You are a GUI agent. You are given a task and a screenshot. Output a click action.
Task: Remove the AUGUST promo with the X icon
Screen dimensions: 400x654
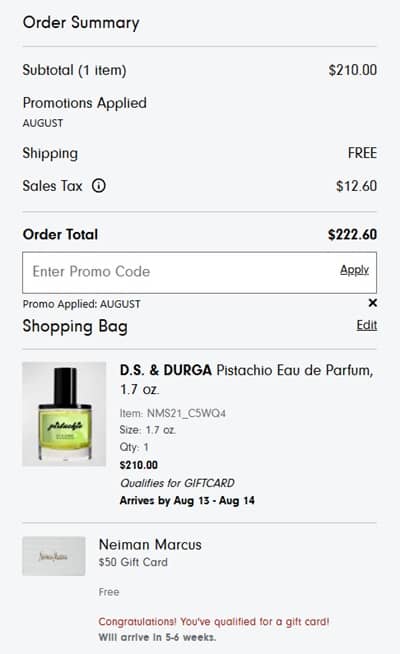(372, 303)
